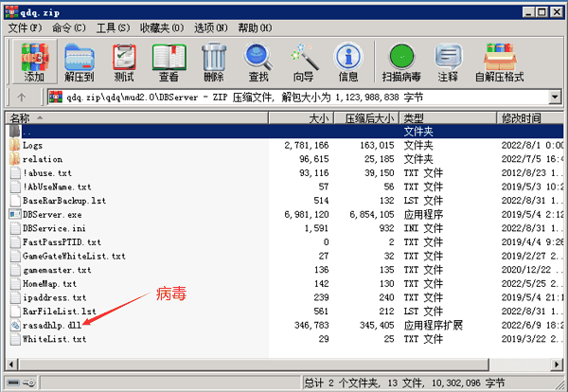The height and width of the screenshot is (392, 568).
Task: Click the !abuse.txt file icon
Action: pyautogui.click(x=15, y=173)
